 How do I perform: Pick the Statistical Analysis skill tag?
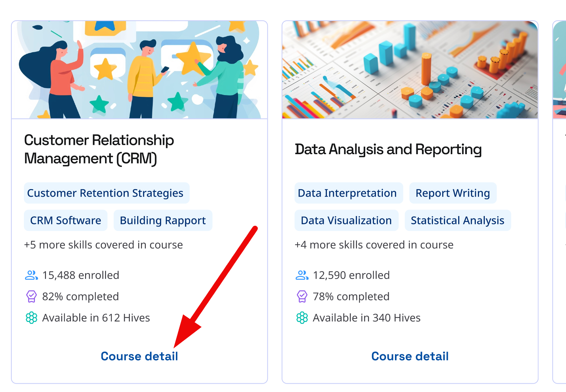coord(457,220)
